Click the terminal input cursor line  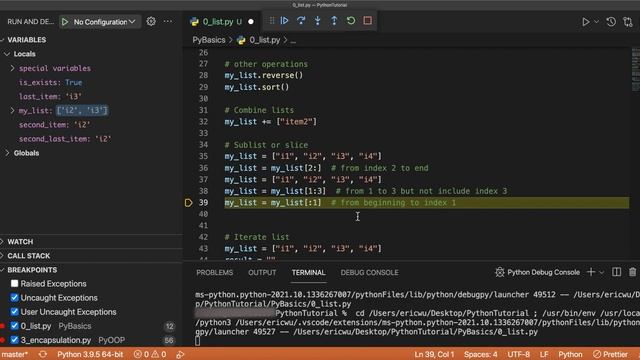point(198,341)
